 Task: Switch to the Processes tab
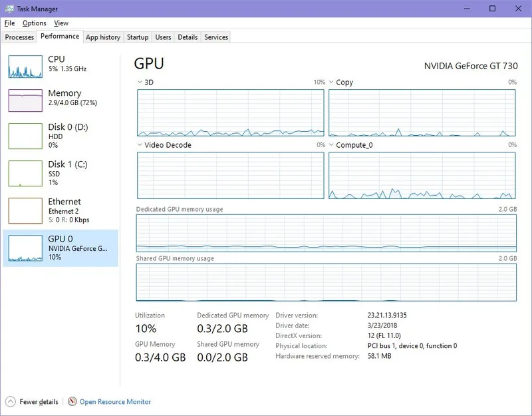pos(19,37)
